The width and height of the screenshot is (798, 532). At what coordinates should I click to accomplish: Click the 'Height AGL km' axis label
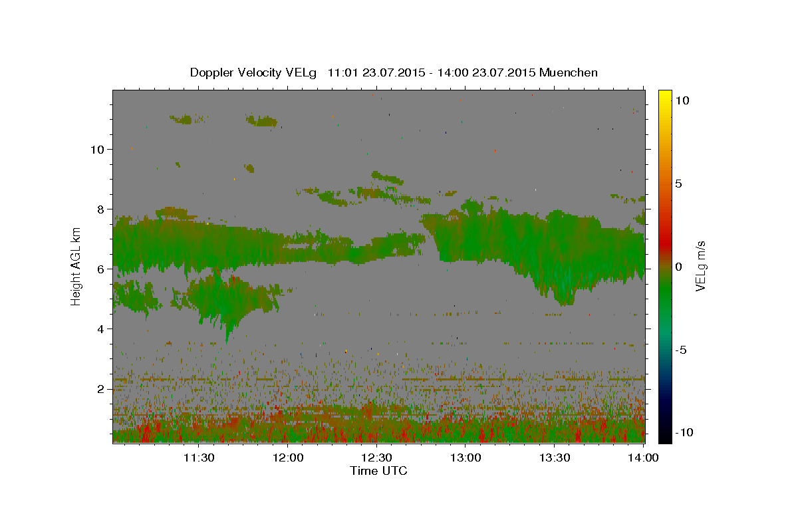point(76,266)
